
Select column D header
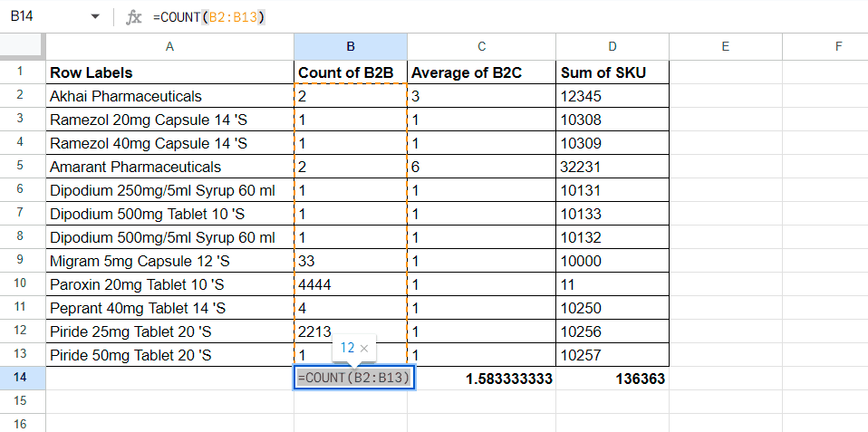(x=612, y=47)
